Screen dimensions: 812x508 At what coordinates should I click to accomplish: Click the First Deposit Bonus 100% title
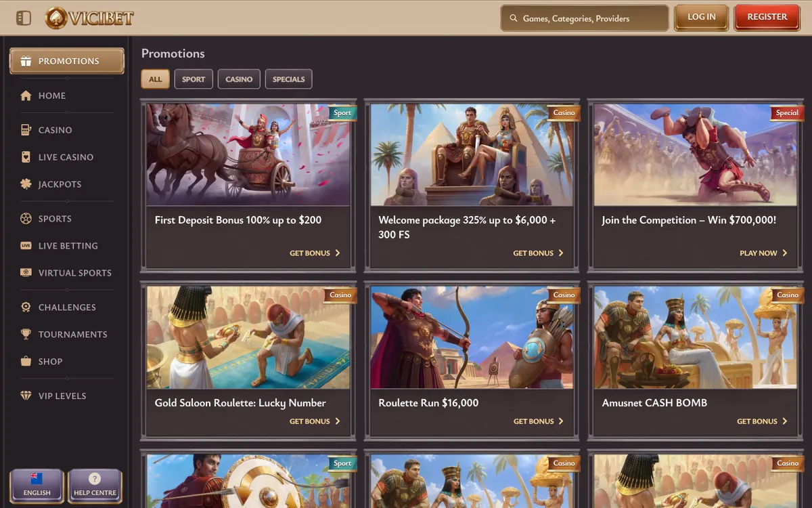tap(238, 220)
